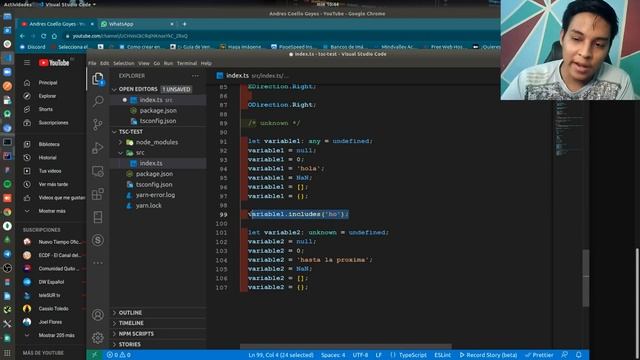
Task: Open the Run menu
Action: point(168,63)
